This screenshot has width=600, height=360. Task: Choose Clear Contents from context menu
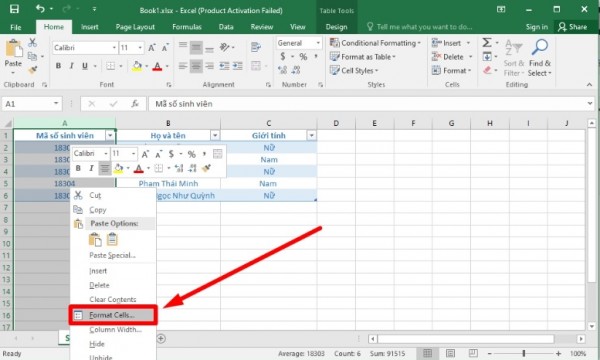tap(113, 300)
